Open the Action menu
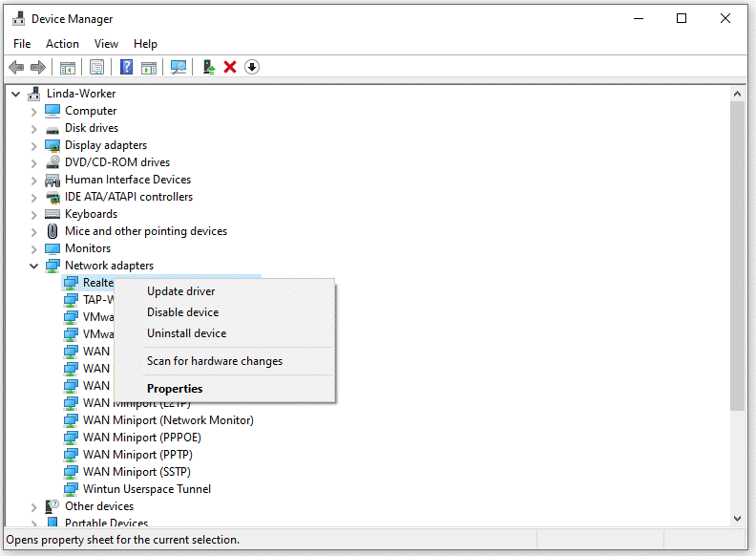The width and height of the screenshot is (756, 556). coord(62,44)
